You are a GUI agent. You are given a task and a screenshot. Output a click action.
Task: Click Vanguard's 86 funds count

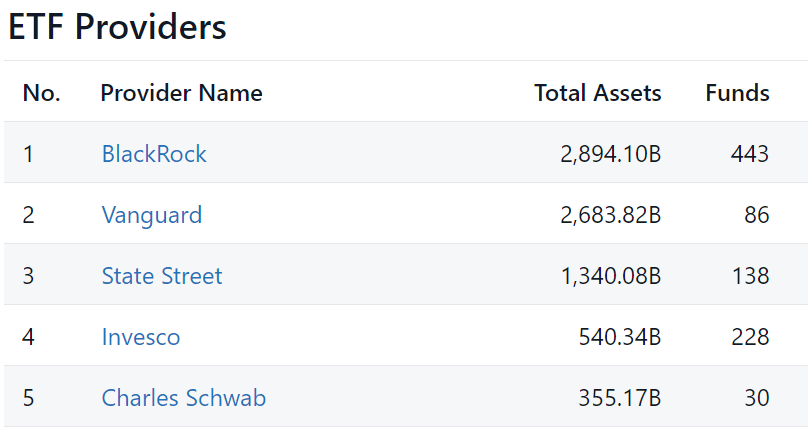pyautogui.click(x=756, y=214)
